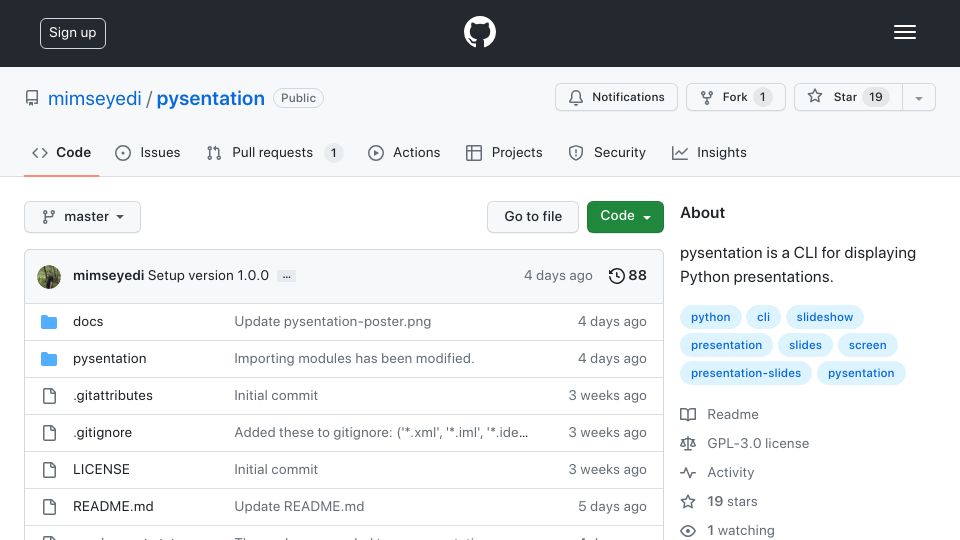Open the Projects tab
Image resolution: width=960 pixels, height=540 pixels.
click(504, 152)
